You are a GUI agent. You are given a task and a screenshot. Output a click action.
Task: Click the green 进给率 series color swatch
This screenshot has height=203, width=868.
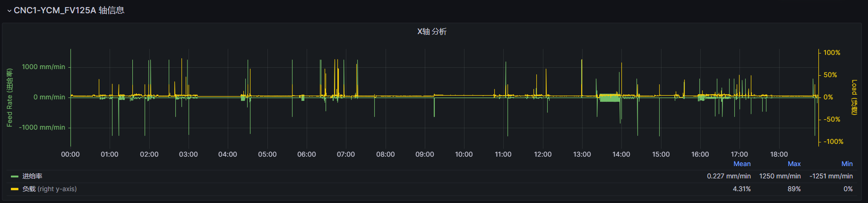[x=15, y=177]
